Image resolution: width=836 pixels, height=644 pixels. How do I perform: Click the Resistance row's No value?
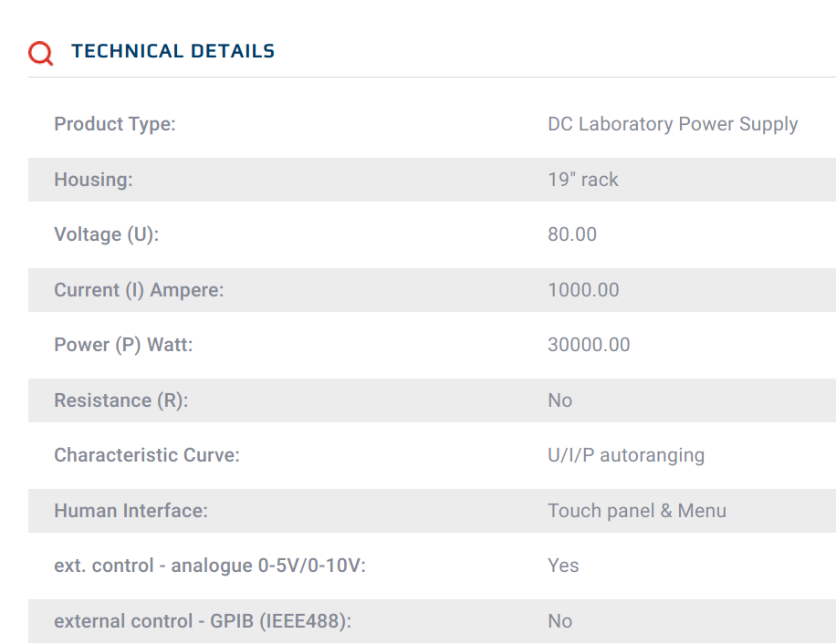559,400
